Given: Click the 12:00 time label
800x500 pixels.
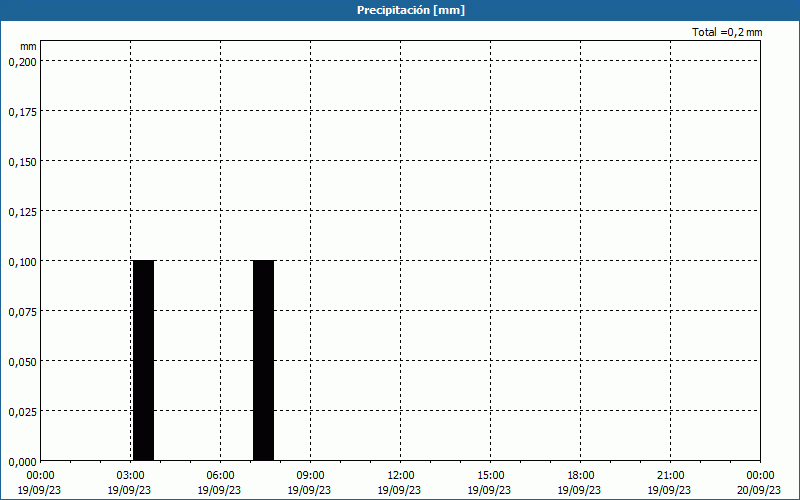Looking at the screenshot, I should click(x=401, y=476).
